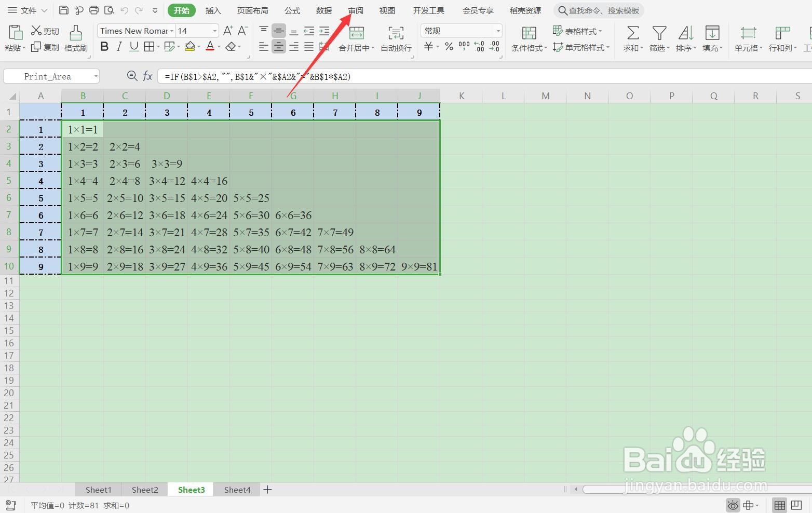Click the fill color bucket icon
The image size is (812, 513).
pos(190,47)
